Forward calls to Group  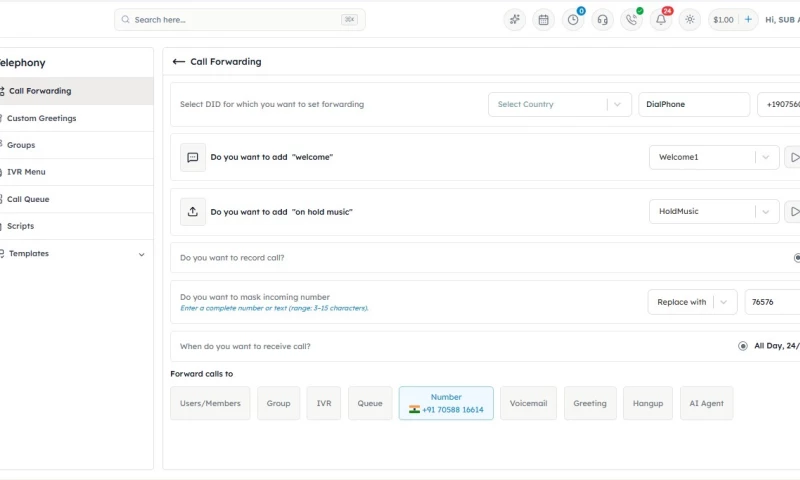[x=279, y=403]
